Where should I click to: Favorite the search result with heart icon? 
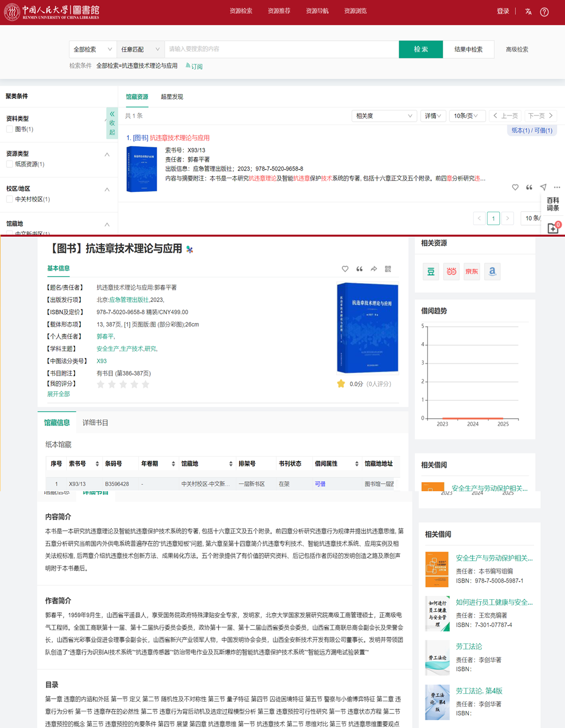[515, 187]
